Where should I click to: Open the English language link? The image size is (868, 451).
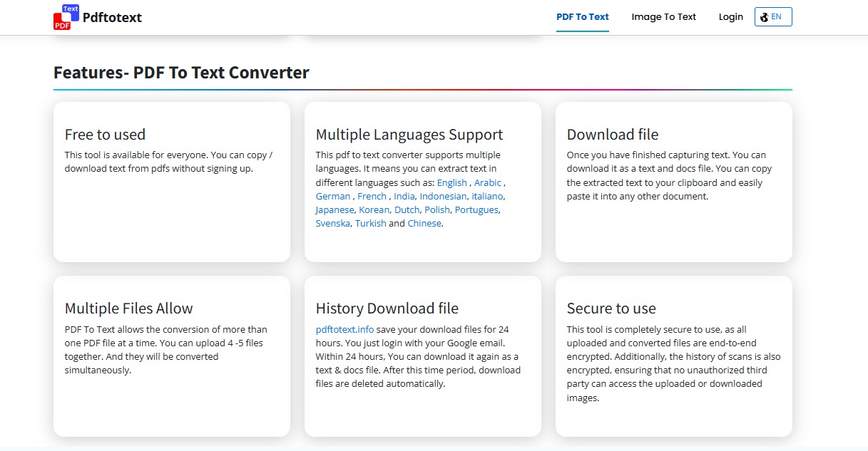pos(452,183)
